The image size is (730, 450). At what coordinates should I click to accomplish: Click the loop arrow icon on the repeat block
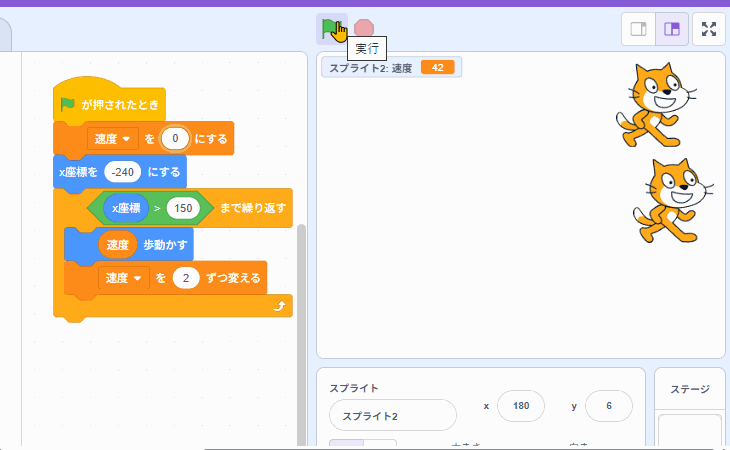[279, 306]
